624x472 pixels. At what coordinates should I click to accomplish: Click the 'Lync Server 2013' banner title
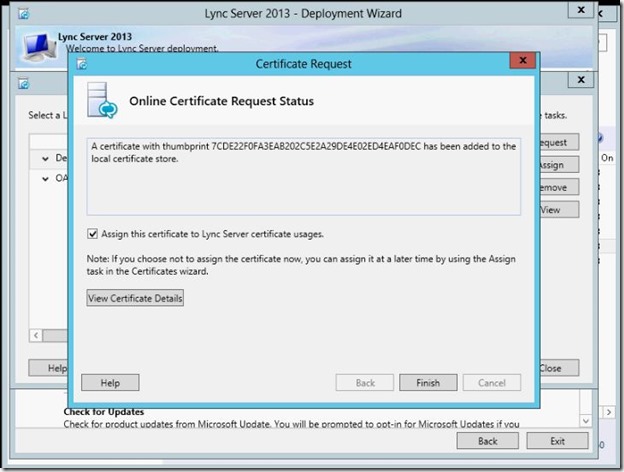pos(95,37)
